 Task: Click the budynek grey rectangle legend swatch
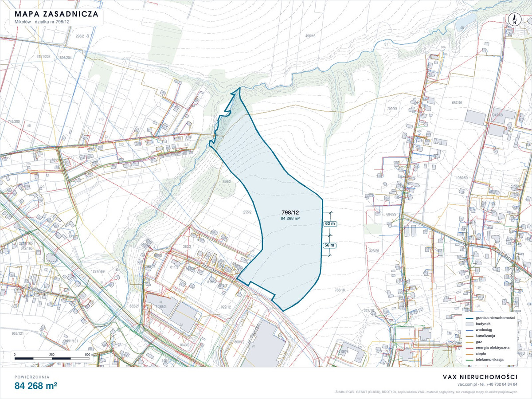point(469,324)
